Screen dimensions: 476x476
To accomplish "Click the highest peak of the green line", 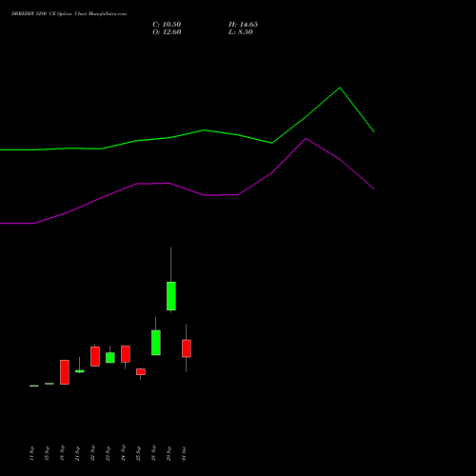I will [340, 88].
